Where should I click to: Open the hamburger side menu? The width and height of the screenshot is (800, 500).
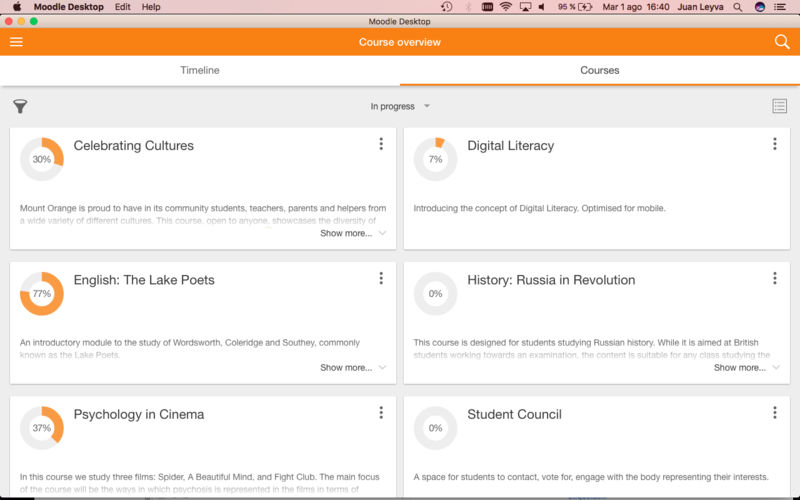(16, 42)
